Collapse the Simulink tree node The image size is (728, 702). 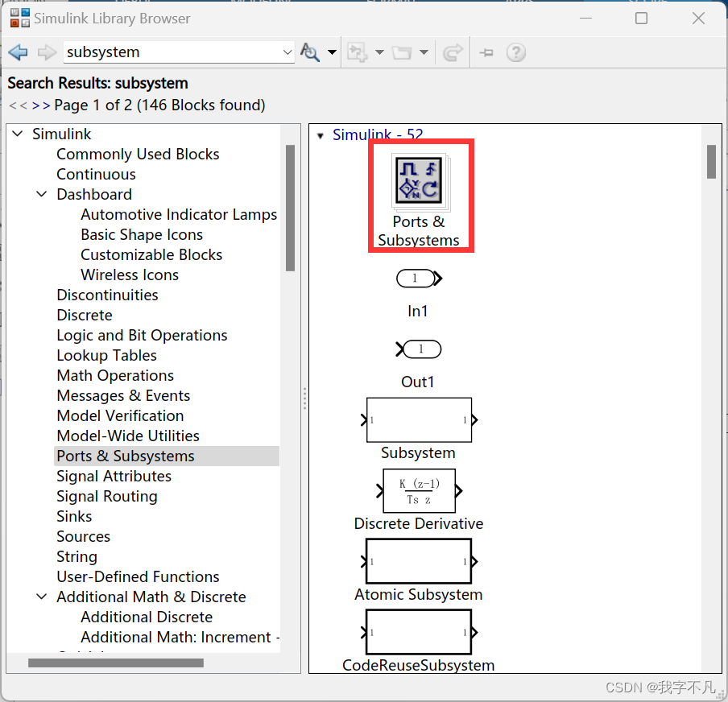pyautogui.click(x=18, y=134)
